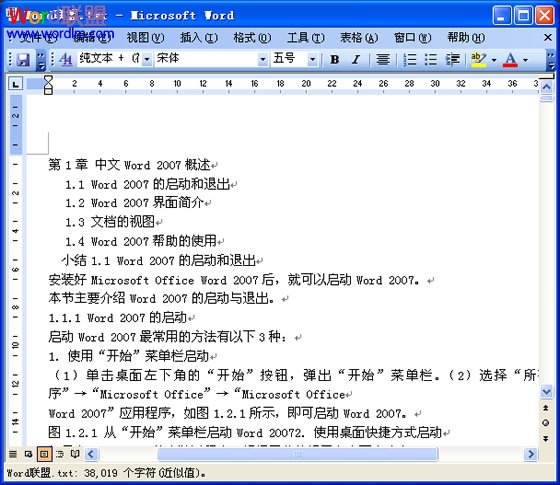The image size is (560, 485).
Task: Click the Previous Page double-arrow button
Action: pos(546,408)
